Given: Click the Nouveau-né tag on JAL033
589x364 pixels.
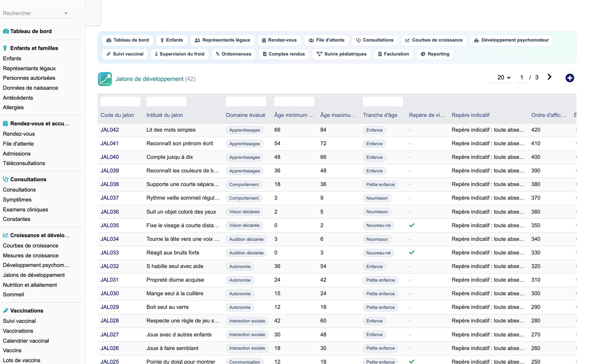Looking at the screenshot, I should point(378,253).
